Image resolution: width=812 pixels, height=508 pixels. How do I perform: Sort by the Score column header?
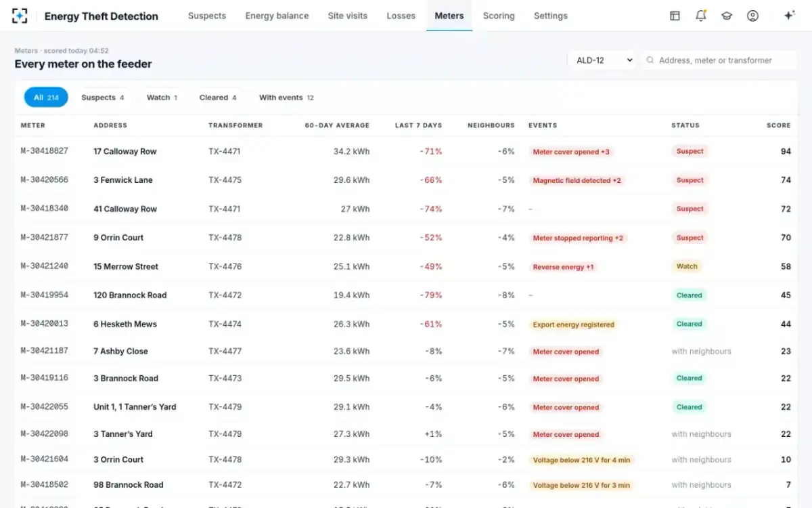point(779,125)
